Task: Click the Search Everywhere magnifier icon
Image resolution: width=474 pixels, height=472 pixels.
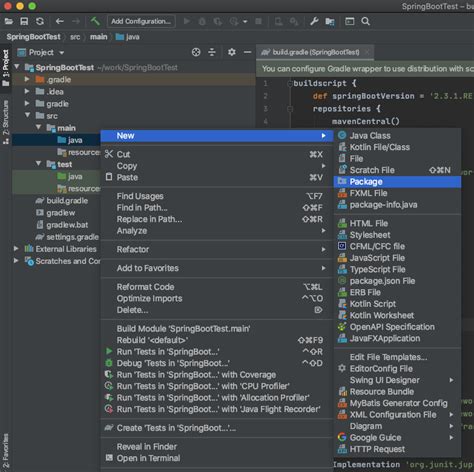Action: pyautogui.click(x=365, y=21)
